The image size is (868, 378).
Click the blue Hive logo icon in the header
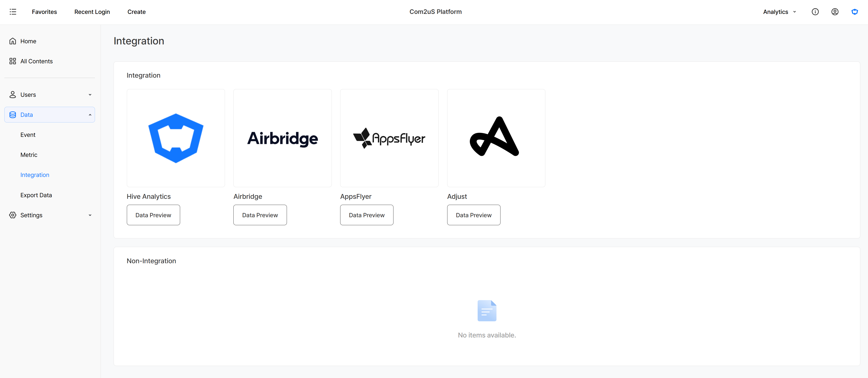click(855, 12)
